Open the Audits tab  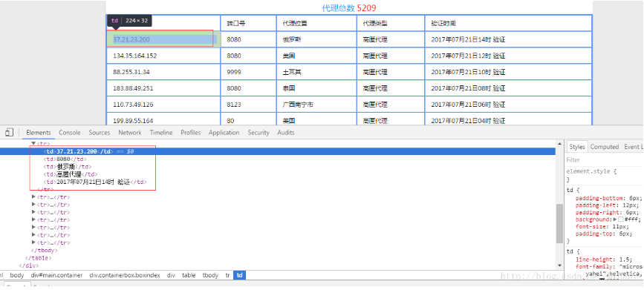286,133
